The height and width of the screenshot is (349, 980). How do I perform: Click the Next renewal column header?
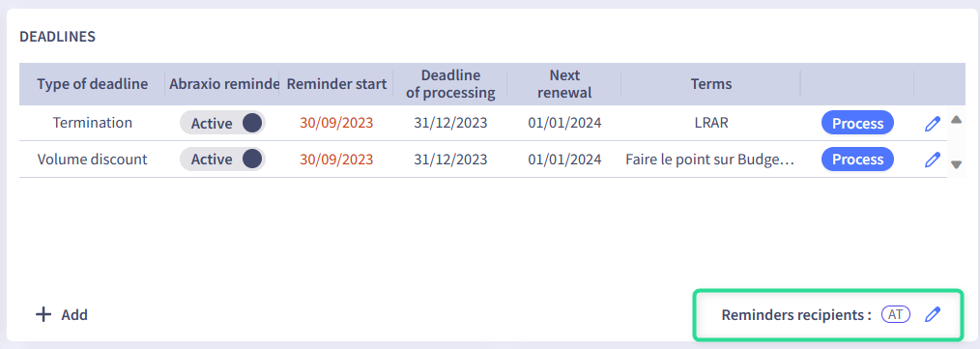tap(564, 84)
